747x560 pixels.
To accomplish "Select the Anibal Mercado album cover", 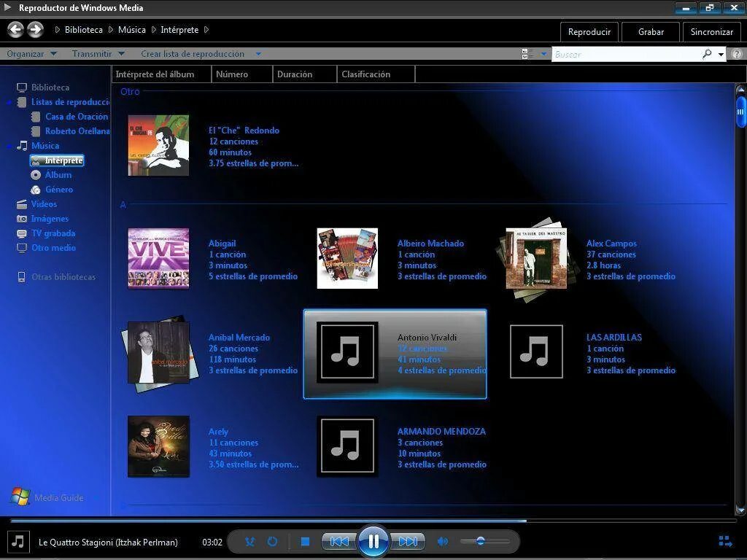I will [158, 352].
